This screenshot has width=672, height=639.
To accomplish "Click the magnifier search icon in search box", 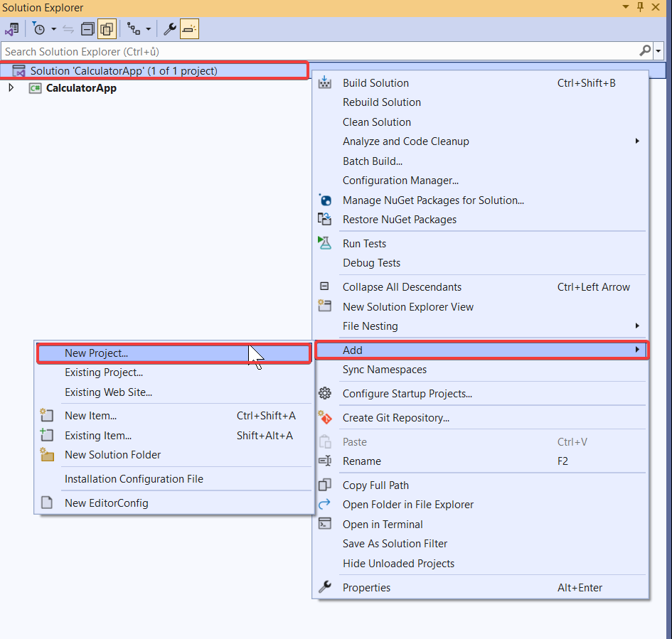I will pyautogui.click(x=645, y=51).
